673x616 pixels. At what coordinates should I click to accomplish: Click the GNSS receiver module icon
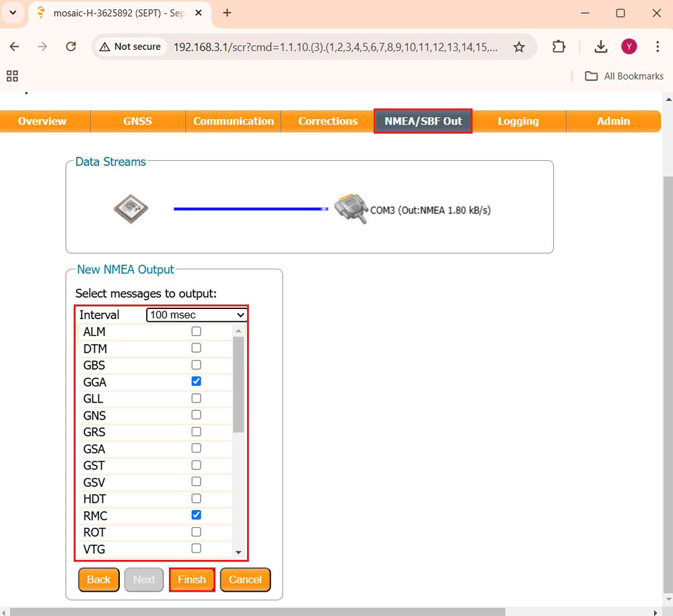point(131,209)
